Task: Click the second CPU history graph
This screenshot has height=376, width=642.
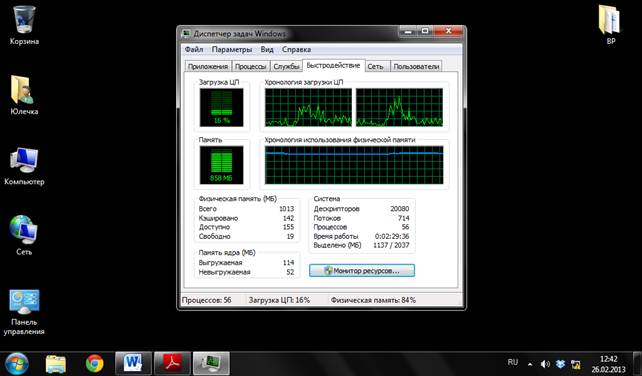Action: point(399,107)
